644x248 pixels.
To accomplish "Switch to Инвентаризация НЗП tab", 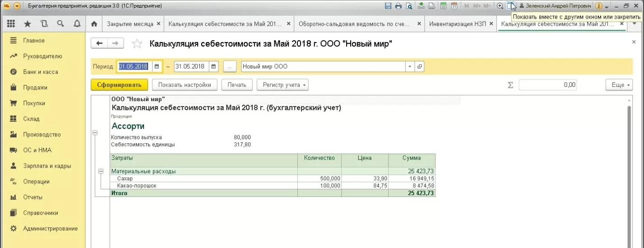I will [457, 23].
